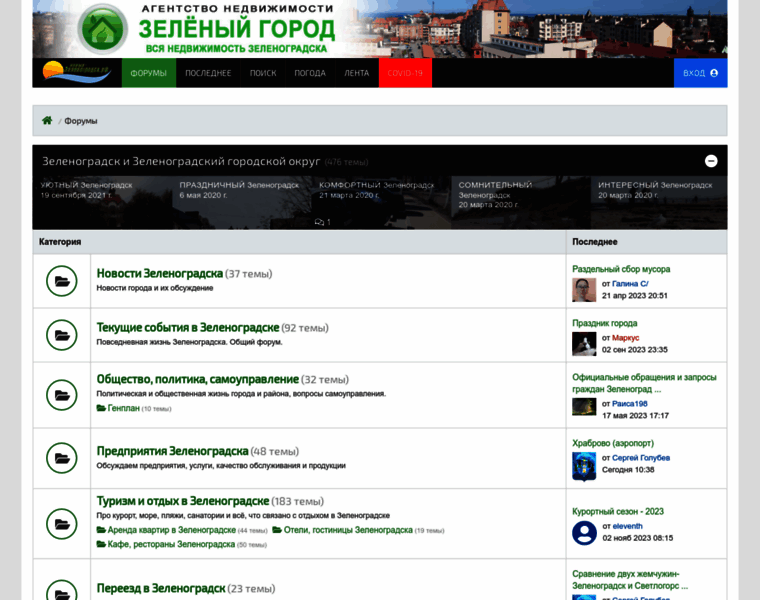Open Отели, гостиницы Зеленоградска subforum
The width and height of the screenshot is (760, 600).
coord(348,530)
